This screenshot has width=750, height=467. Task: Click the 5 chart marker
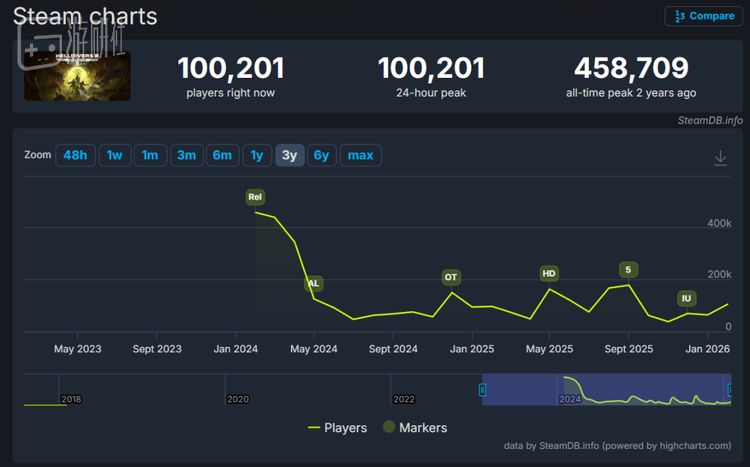(628, 270)
